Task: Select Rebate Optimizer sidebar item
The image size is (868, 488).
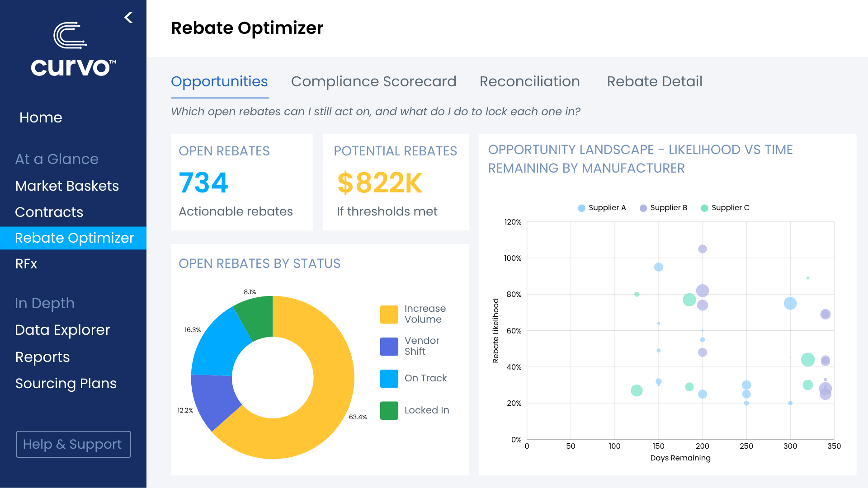Action: 73,238
